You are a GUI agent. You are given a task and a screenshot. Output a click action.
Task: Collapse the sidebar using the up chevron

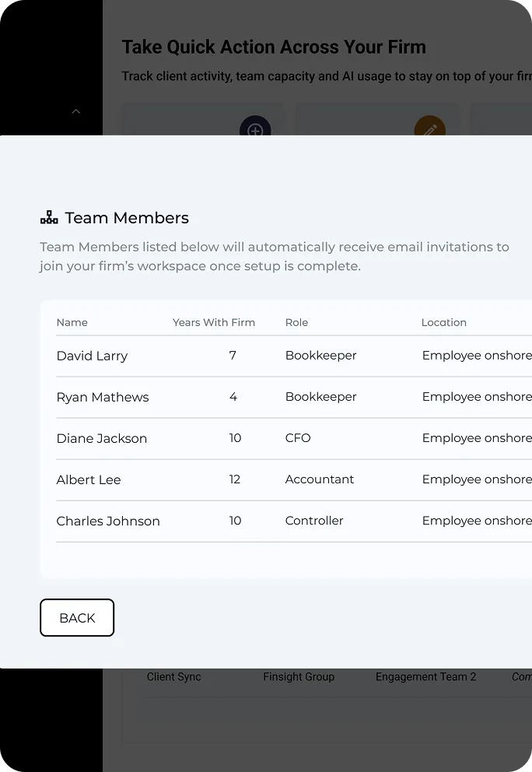[76, 112]
